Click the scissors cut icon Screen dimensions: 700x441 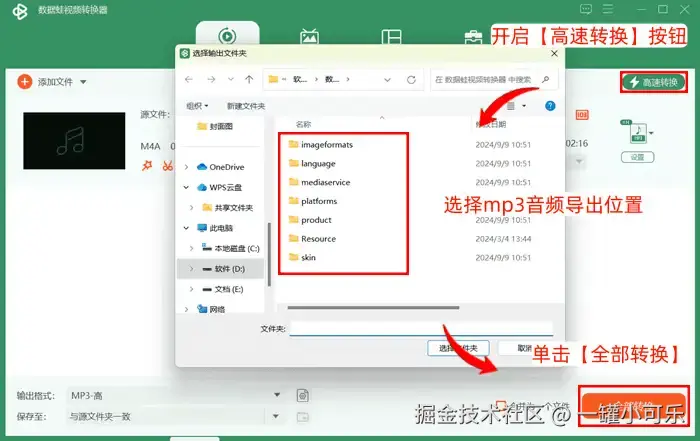click(x=167, y=166)
